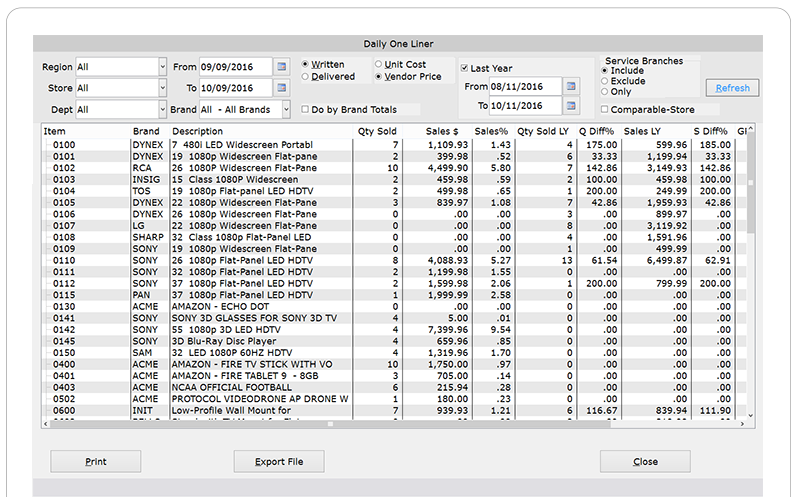This screenshot has width=800, height=497.
Task: Click Last Year To field 10/11/2016
Action: pyautogui.click(x=526, y=106)
